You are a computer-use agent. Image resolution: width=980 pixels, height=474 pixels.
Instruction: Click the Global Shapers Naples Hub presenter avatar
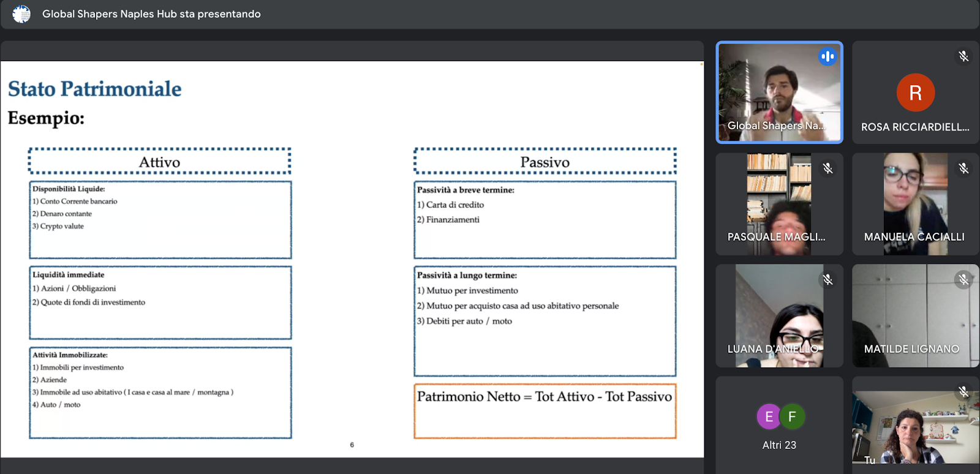21,14
